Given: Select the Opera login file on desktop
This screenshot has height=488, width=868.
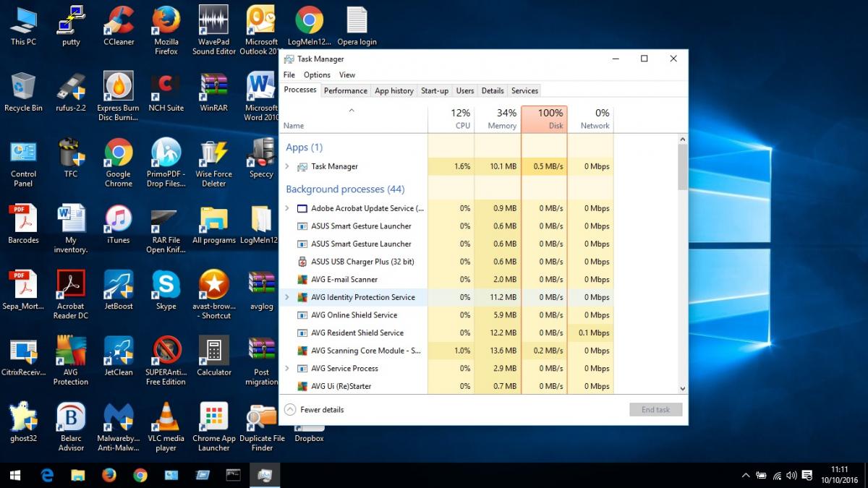Looking at the screenshot, I should (x=357, y=27).
